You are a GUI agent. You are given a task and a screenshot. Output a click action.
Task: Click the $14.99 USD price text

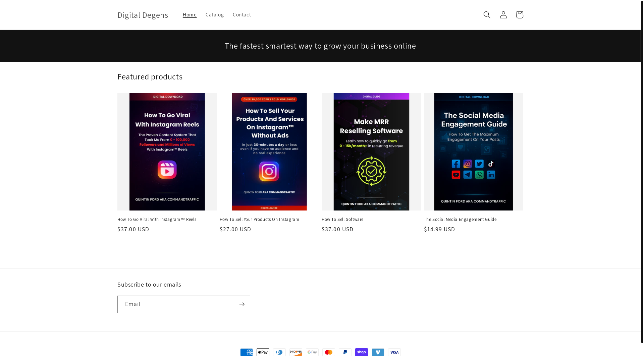click(439, 229)
